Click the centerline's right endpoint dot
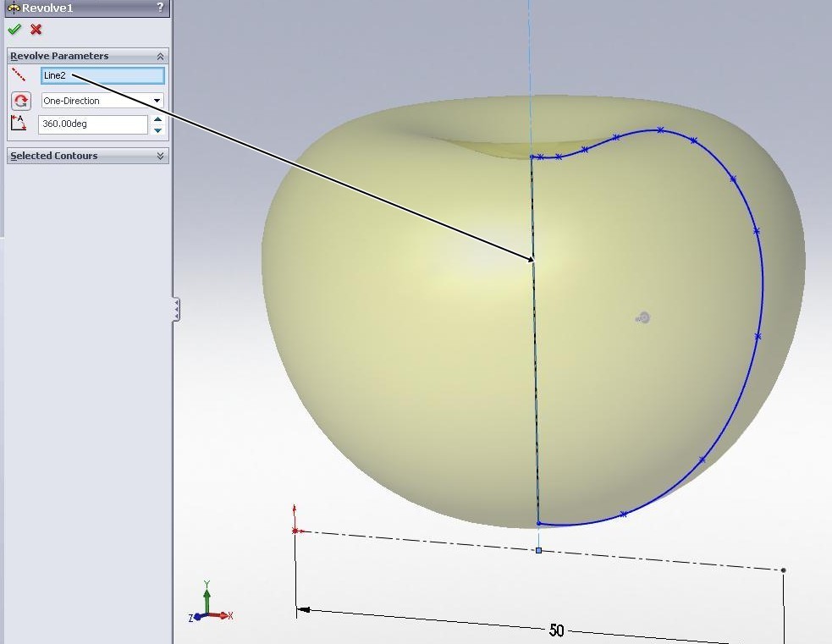 click(783, 570)
